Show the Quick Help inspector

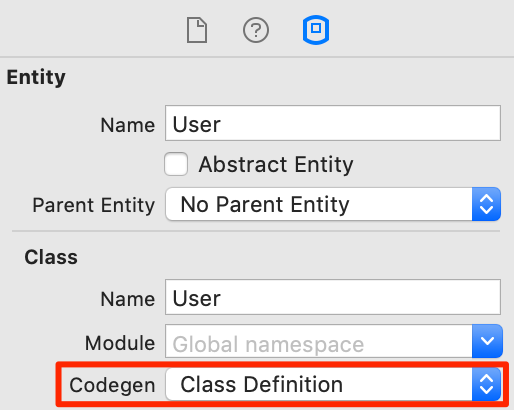coord(256,30)
